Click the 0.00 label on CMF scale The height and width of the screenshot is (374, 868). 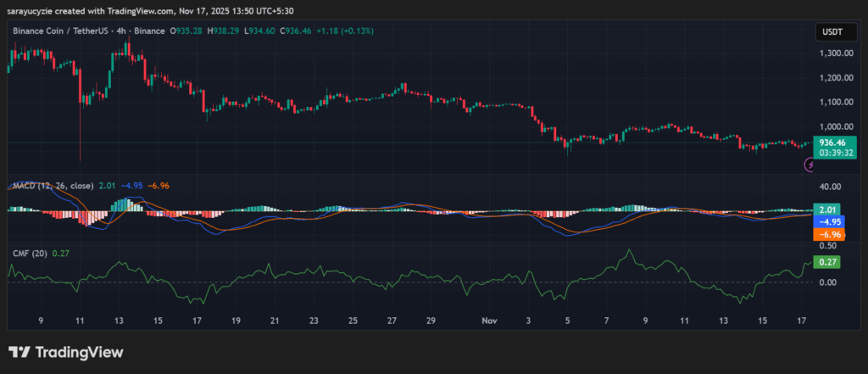point(829,282)
